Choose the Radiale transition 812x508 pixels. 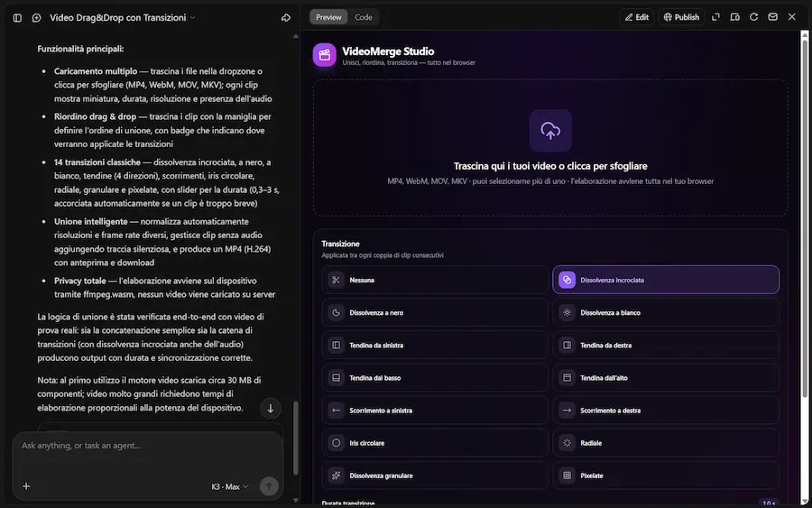click(666, 443)
